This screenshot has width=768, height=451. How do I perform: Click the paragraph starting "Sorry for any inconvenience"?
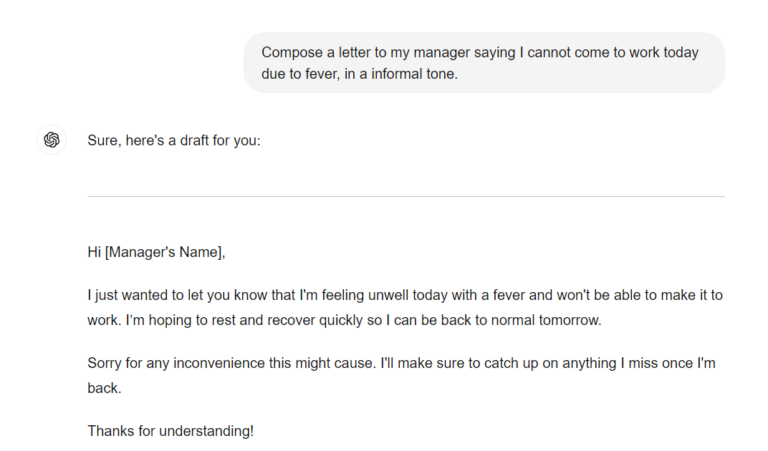(402, 376)
